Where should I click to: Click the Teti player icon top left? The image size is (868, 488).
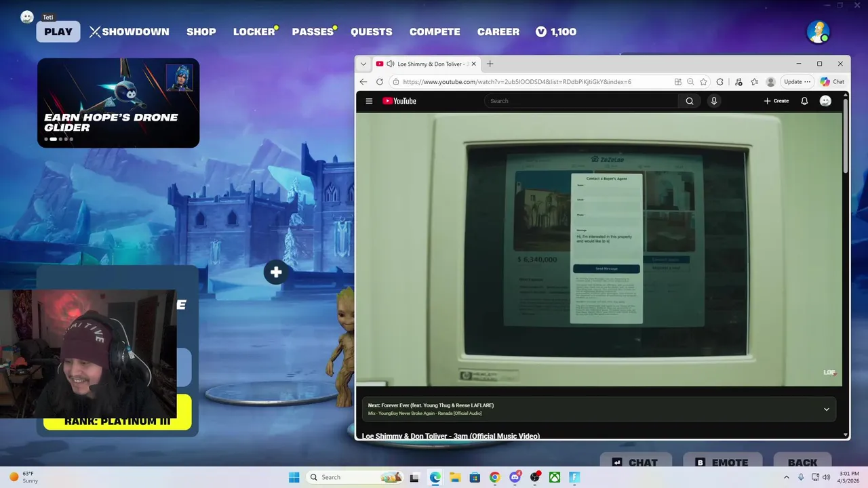[27, 17]
